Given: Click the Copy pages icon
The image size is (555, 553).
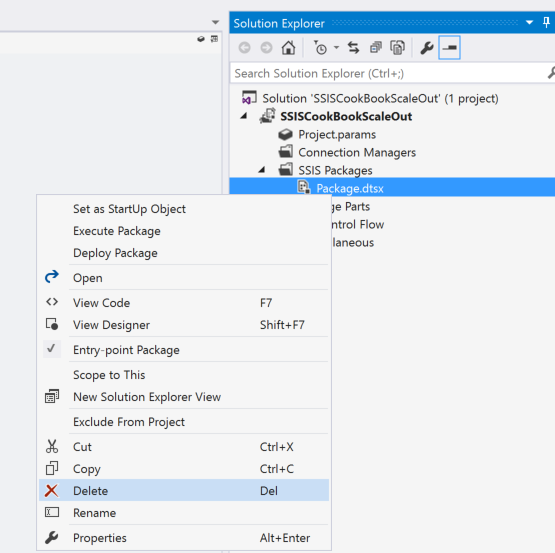Looking at the screenshot, I should click(x=52, y=468).
